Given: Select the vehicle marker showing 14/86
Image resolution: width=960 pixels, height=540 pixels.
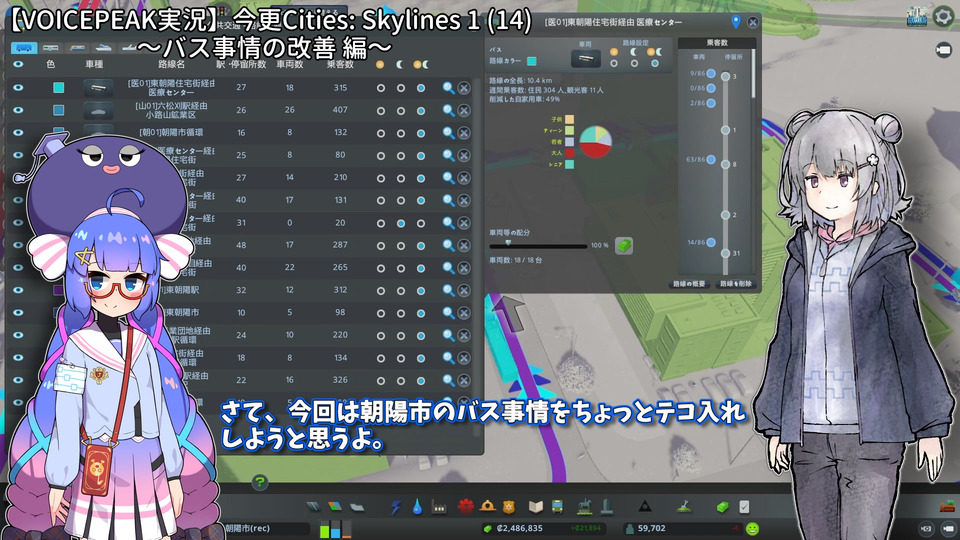Looking at the screenshot, I should point(711,242).
